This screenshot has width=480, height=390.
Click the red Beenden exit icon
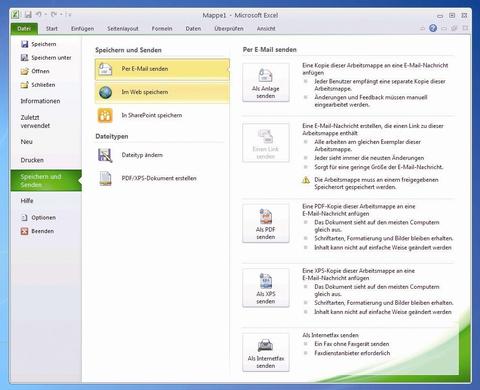pyautogui.click(x=24, y=231)
